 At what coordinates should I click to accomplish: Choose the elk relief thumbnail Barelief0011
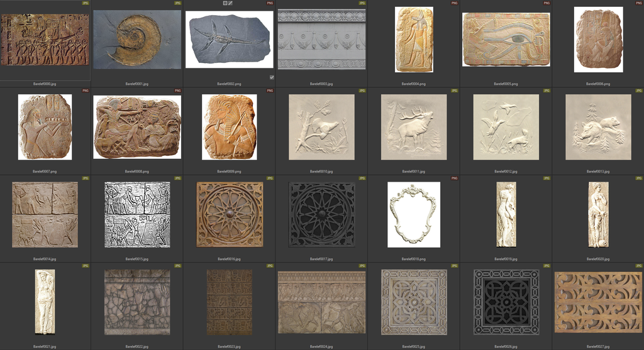(414, 127)
